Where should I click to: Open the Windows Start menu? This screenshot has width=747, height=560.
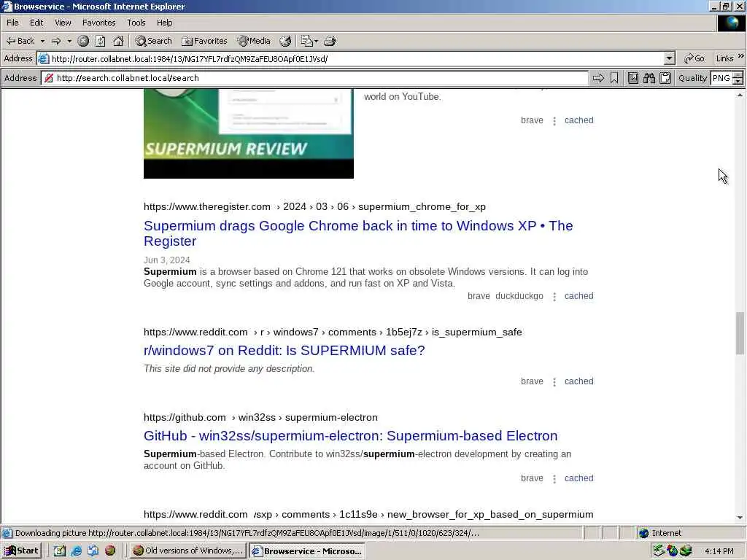tap(22, 551)
